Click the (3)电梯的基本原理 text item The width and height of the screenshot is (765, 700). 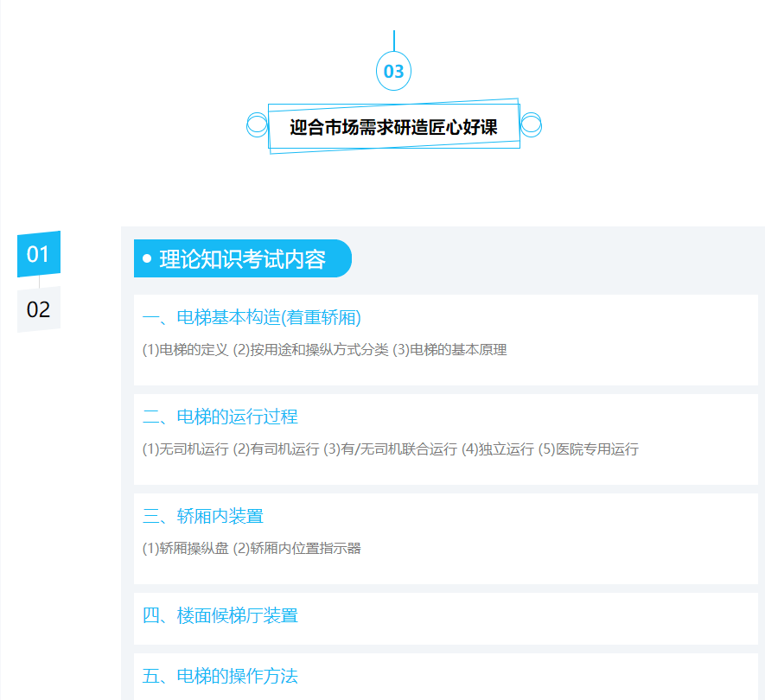449,350
